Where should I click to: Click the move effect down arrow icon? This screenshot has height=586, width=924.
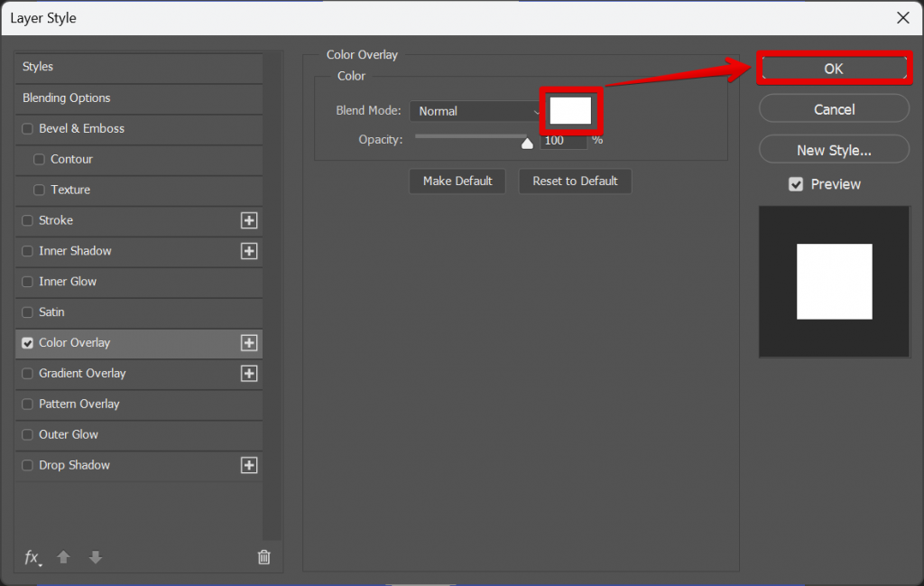tap(95, 557)
